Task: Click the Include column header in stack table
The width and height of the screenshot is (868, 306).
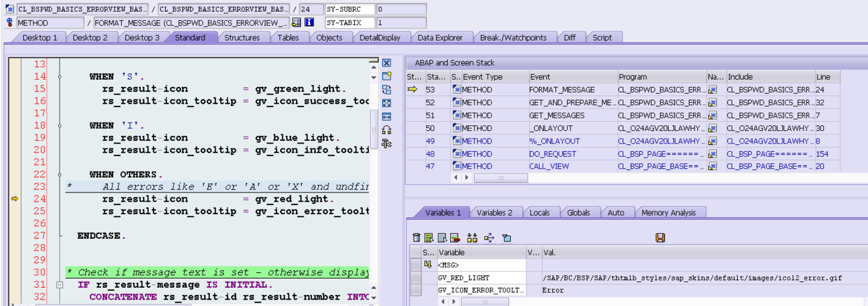Action: [770, 76]
